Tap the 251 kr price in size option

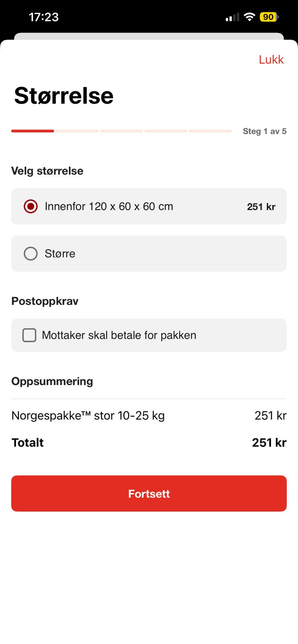click(261, 207)
